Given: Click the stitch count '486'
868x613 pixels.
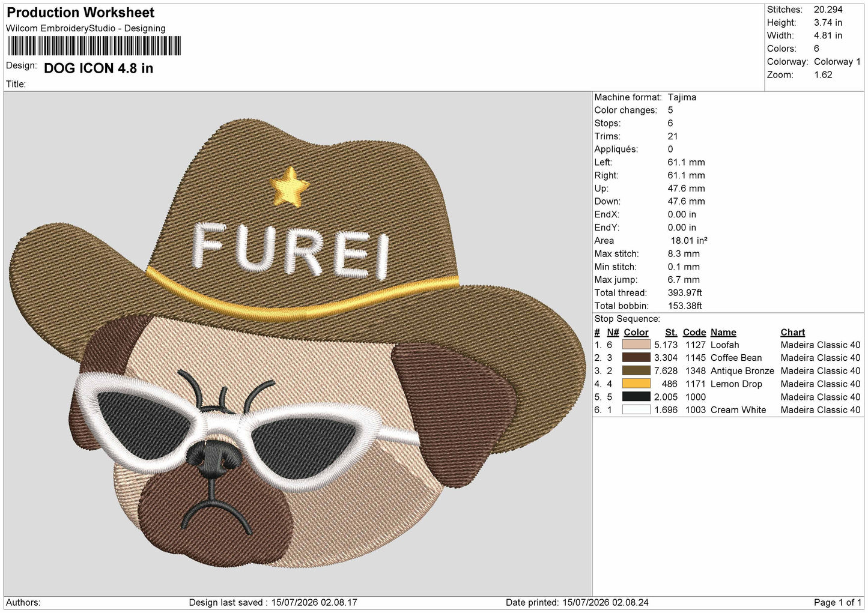Looking at the screenshot, I should [x=670, y=384].
